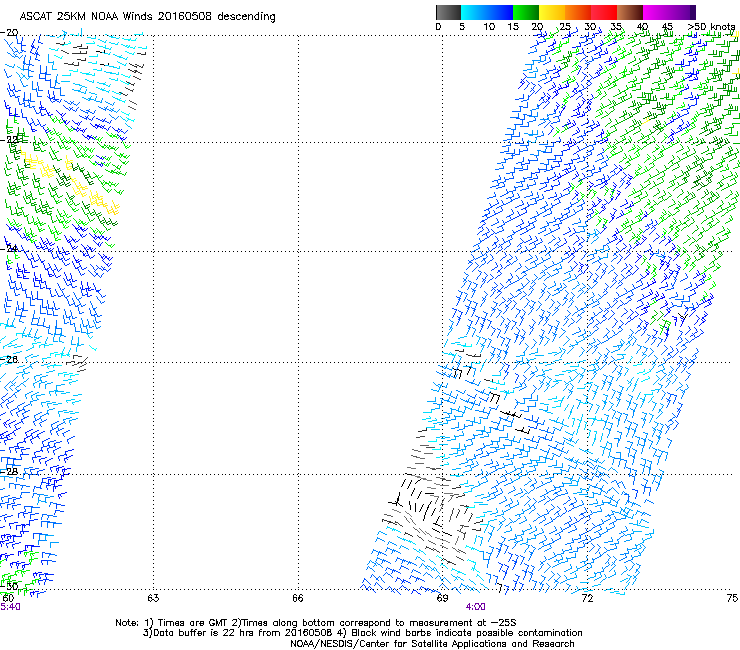This screenshot has height=650, width=740.
Task: Click the ASCAT 25KM NOAA Winds title
Action: 147,17
